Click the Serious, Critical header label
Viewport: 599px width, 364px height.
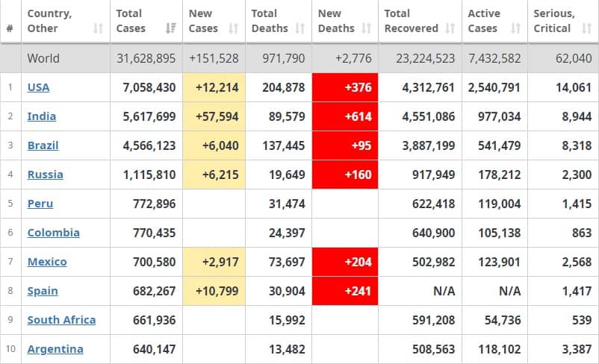554,21
